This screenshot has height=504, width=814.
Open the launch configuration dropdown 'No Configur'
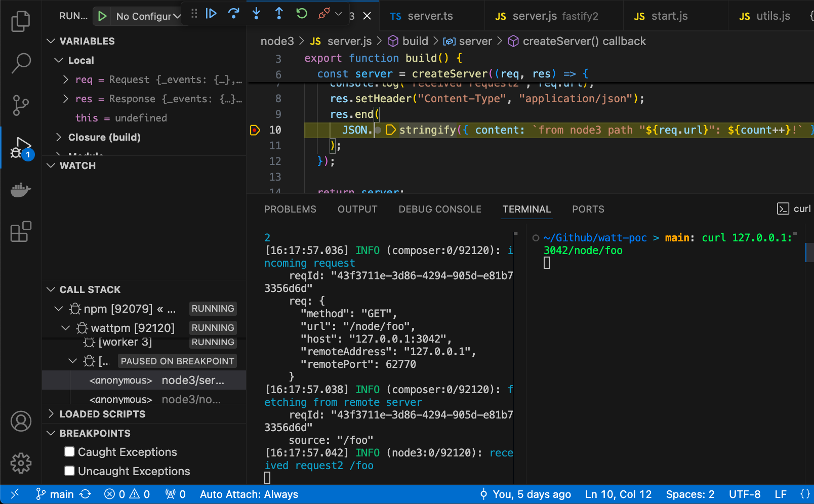click(x=148, y=16)
